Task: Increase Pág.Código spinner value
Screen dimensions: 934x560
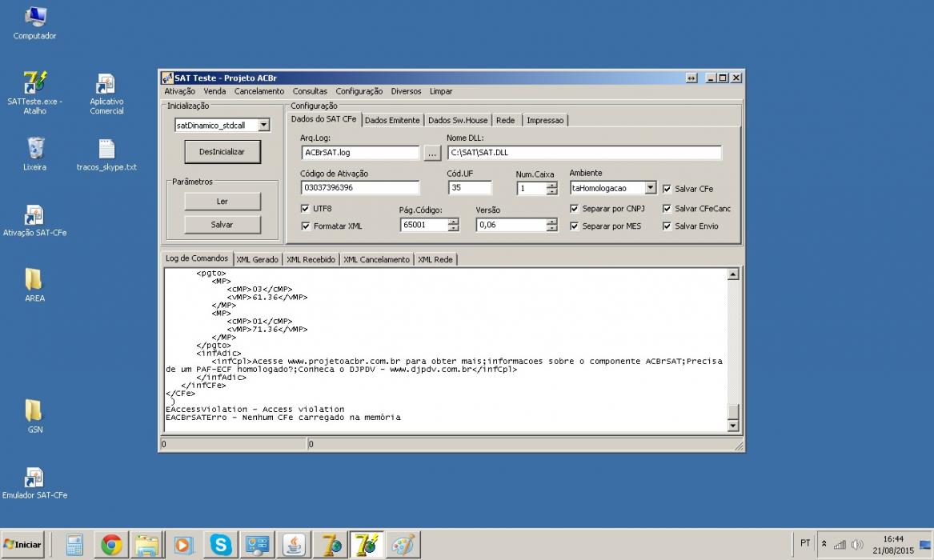Action: pyautogui.click(x=453, y=222)
